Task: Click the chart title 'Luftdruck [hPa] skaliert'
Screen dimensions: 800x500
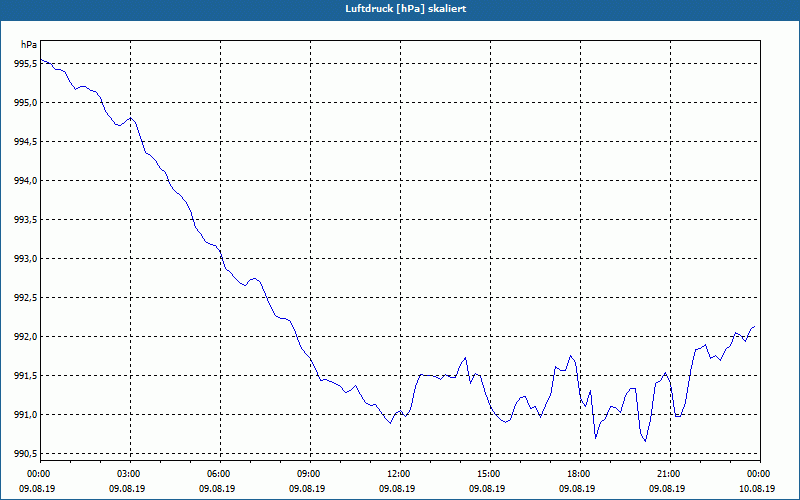Action: pos(406,9)
